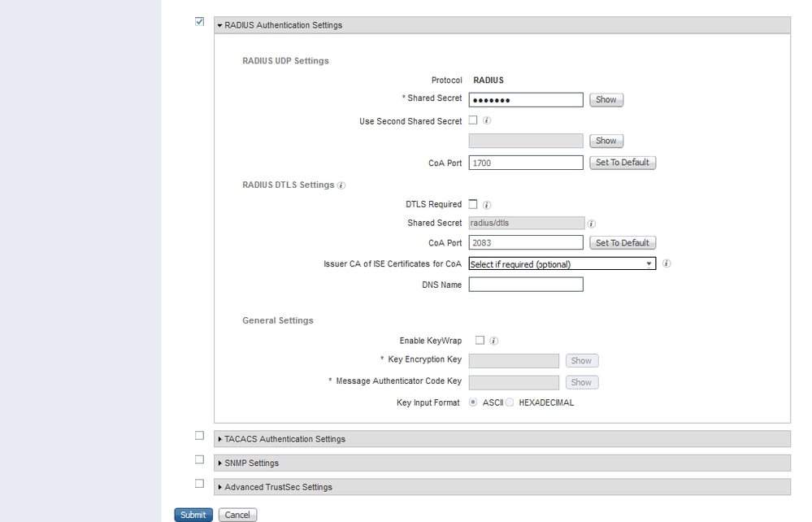Screen dimensions: 812x522
Task: Click info icon next to DTLS Required
Action: pos(487,205)
